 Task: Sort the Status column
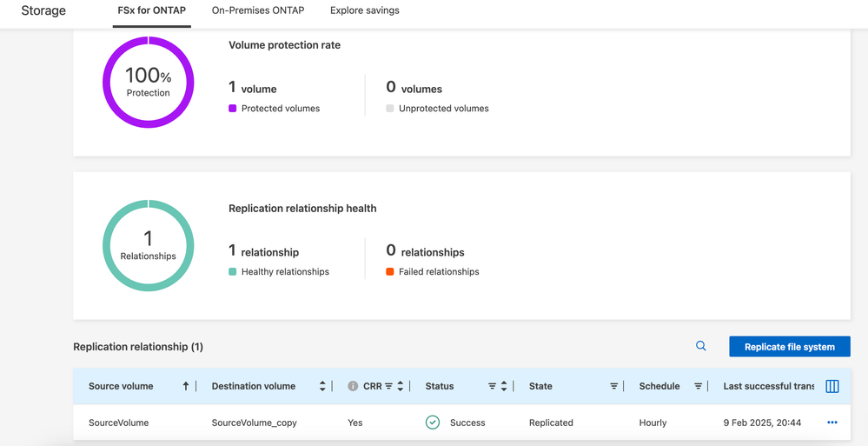[x=504, y=386]
